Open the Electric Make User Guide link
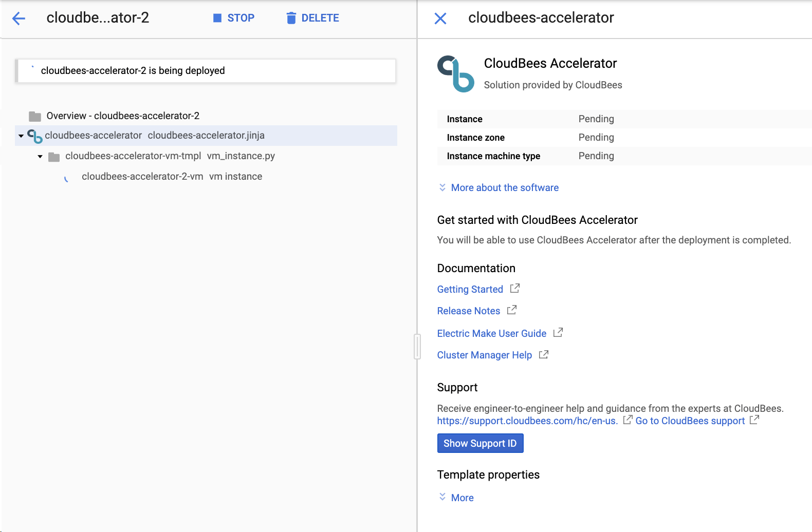The height and width of the screenshot is (532, 812). pos(492,333)
